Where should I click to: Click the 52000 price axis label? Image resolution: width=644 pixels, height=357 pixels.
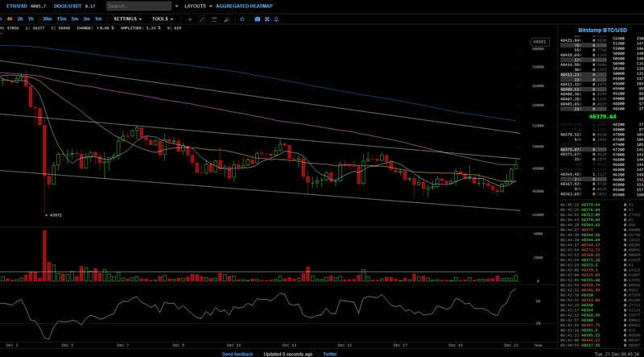(x=538, y=126)
